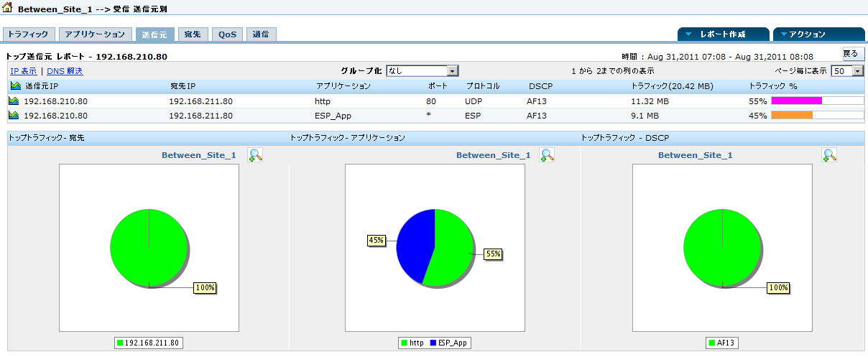Click the 戻る button
This screenshot has height=357, width=868.
(853, 54)
